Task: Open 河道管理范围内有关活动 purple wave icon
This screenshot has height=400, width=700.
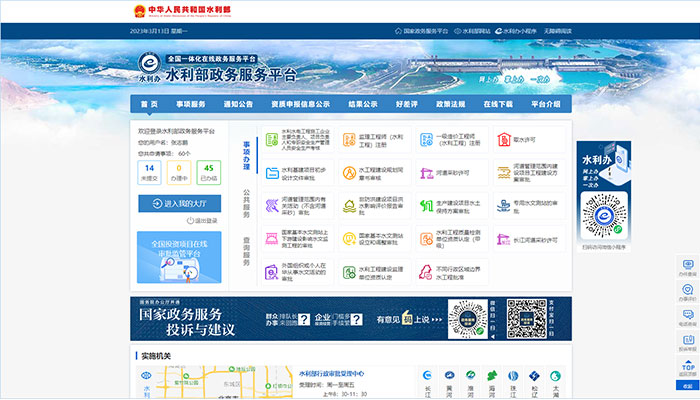Action: point(272,206)
